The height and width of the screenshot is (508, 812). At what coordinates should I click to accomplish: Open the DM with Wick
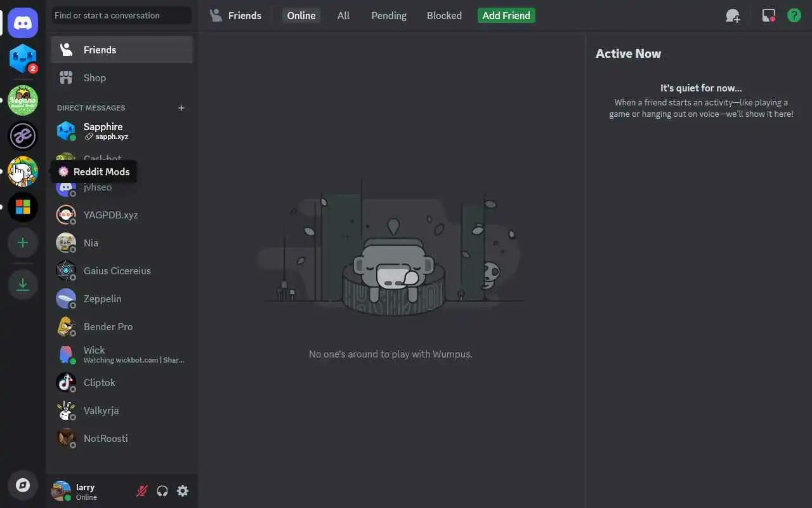click(122, 354)
